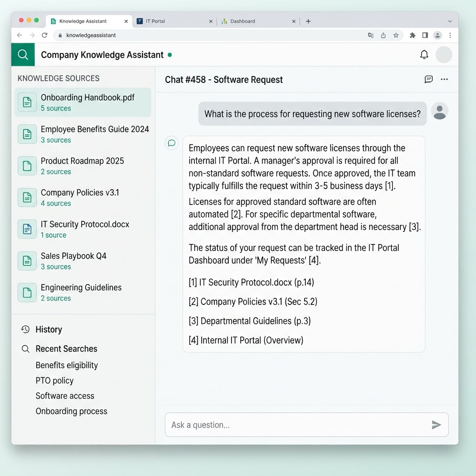
Task: Click the Onboarding Handbook.pdf document icon
Action: [x=27, y=102]
